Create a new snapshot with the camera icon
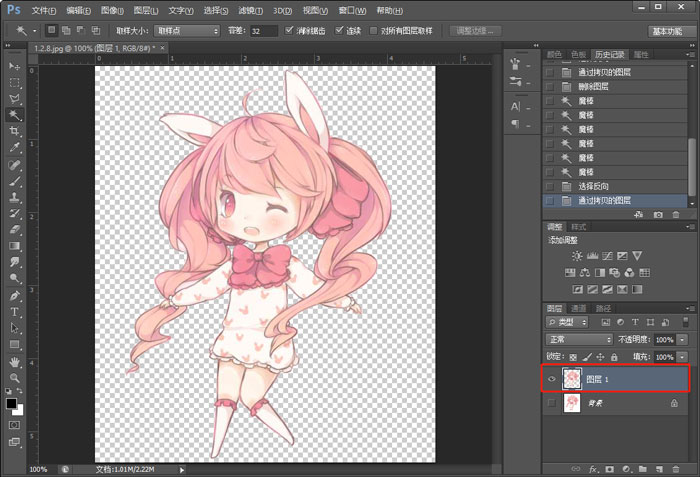Image resolution: width=700 pixels, height=477 pixels. coord(658,214)
